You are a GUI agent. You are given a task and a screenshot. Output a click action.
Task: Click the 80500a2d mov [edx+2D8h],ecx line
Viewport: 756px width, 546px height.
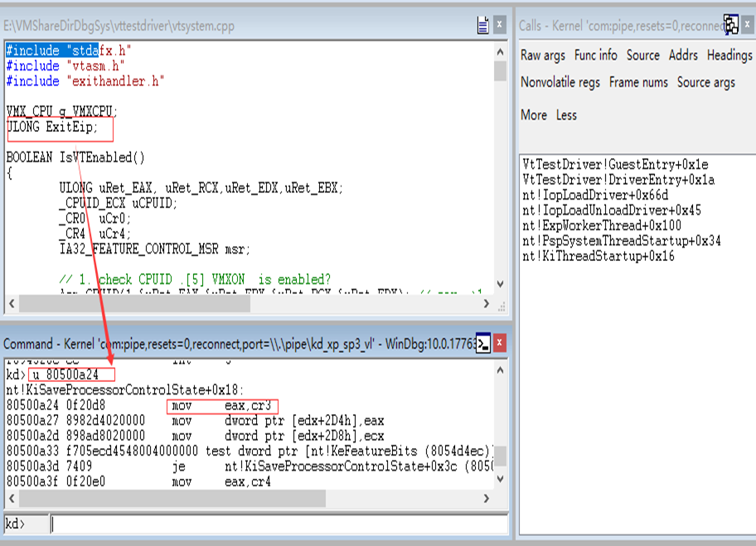[196, 436]
